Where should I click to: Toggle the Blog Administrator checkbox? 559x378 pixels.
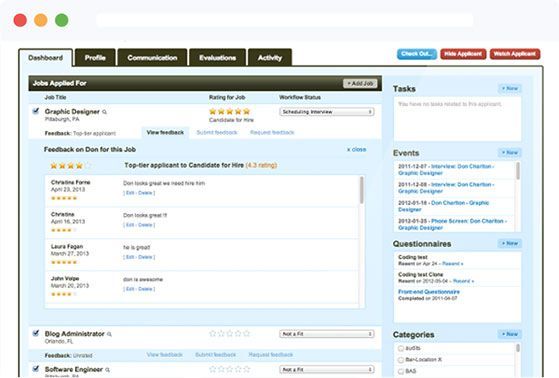pyautogui.click(x=36, y=333)
